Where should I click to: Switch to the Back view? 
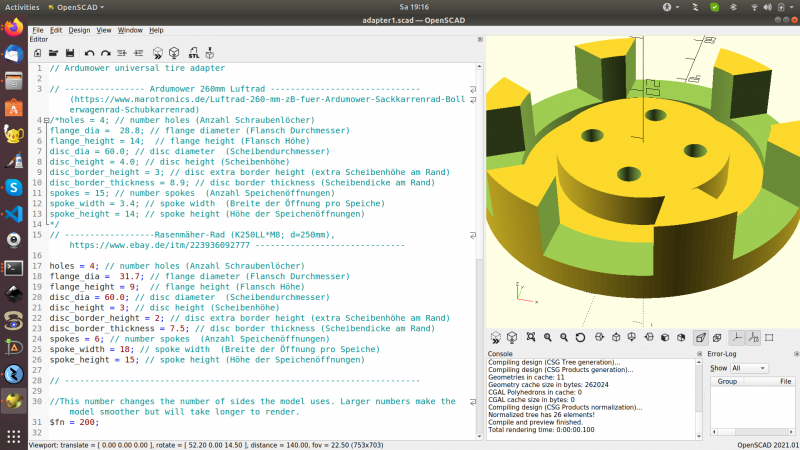[x=681, y=337]
